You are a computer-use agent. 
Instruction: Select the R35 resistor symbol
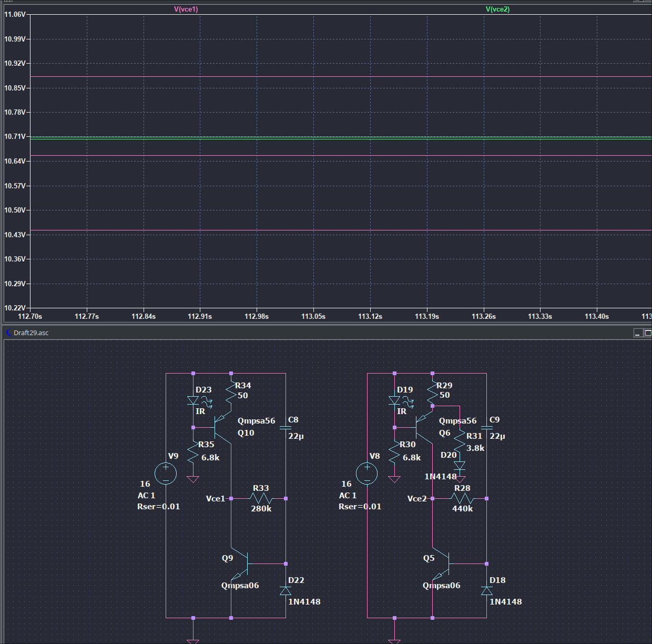tap(193, 452)
